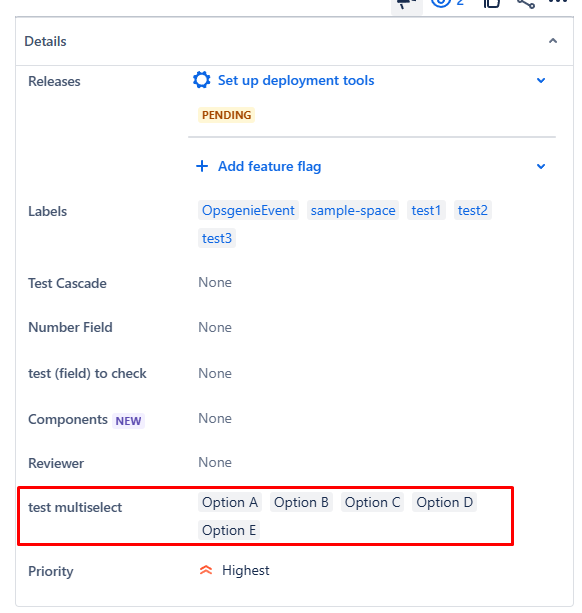Click the test3 label tag
Screen dimensions: 582x613
(217, 238)
